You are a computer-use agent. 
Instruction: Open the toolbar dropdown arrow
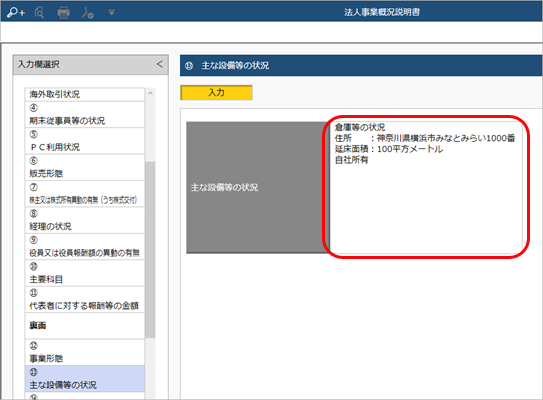(x=111, y=13)
